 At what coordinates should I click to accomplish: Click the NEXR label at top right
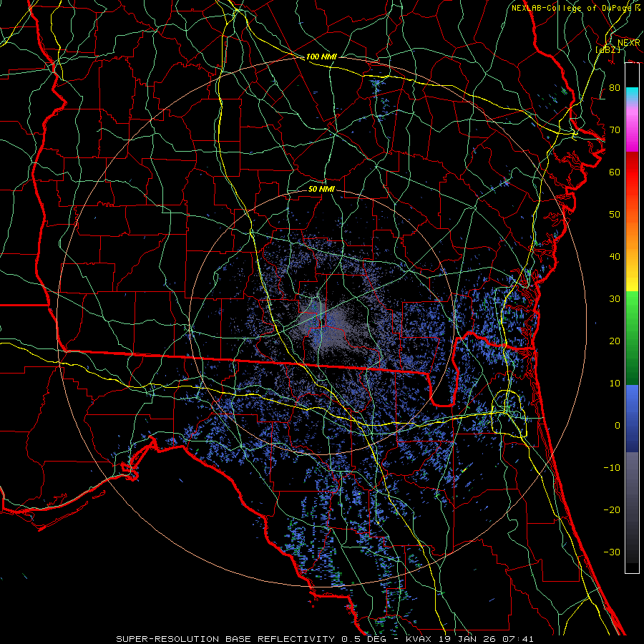pyautogui.click(x=628, y=43)
